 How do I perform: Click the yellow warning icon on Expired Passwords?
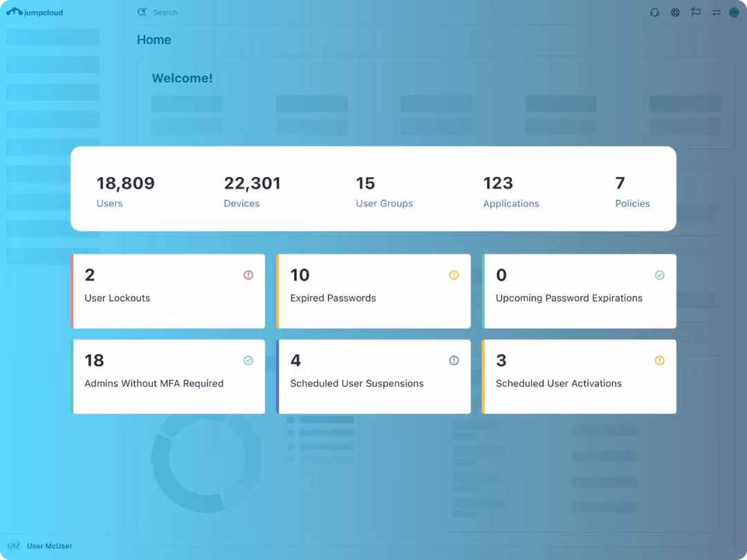click(x=454, y=274)
